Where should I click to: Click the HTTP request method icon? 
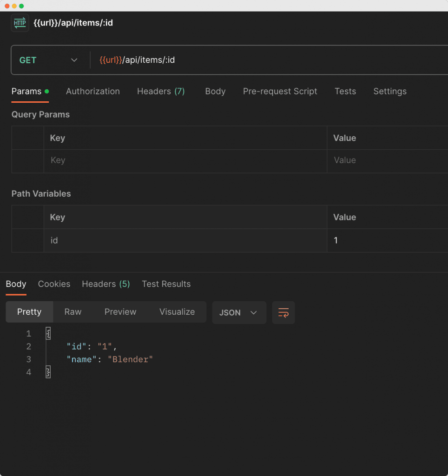click(x=20, y=22)
